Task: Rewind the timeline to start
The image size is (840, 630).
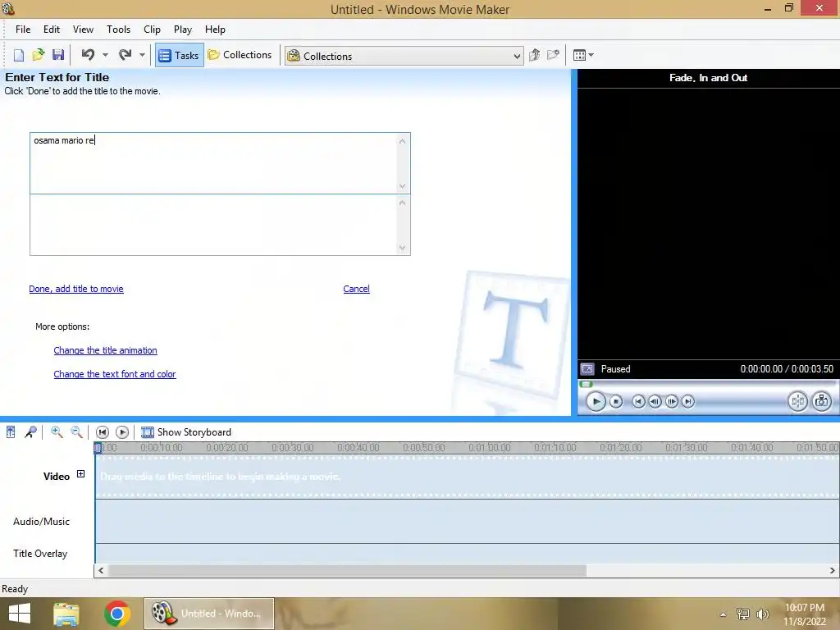Action: point(103,431)
